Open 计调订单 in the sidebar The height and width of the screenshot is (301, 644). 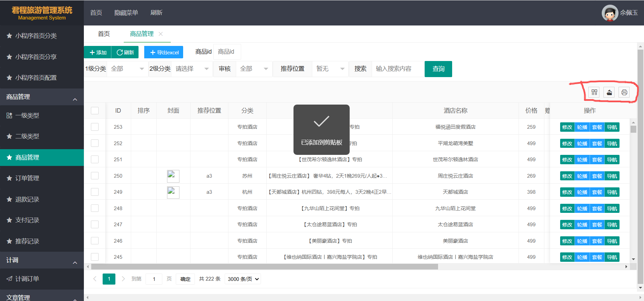(x=27, y=279)
